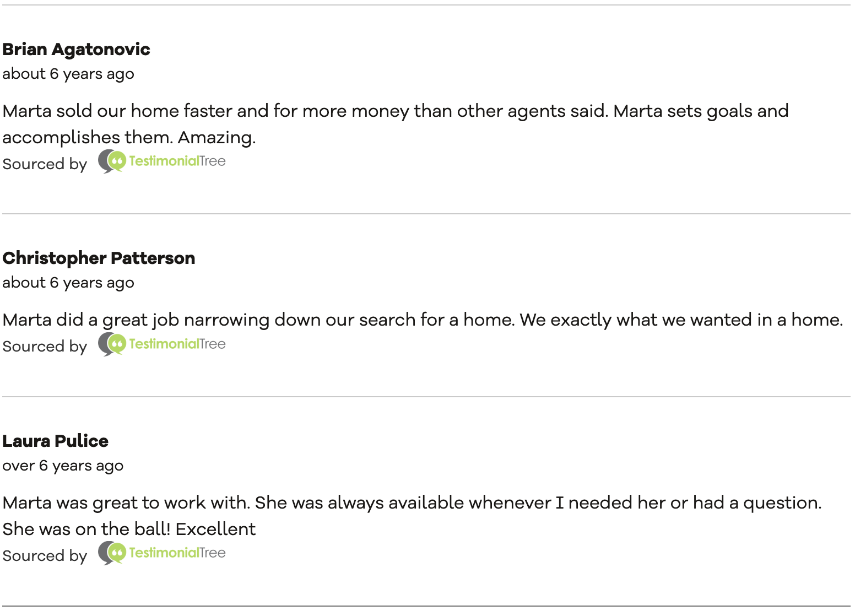
Task: Open the TestimonialTree wordmark below Christopher Patterson's testimonial
Action: [x=177, y=344]
